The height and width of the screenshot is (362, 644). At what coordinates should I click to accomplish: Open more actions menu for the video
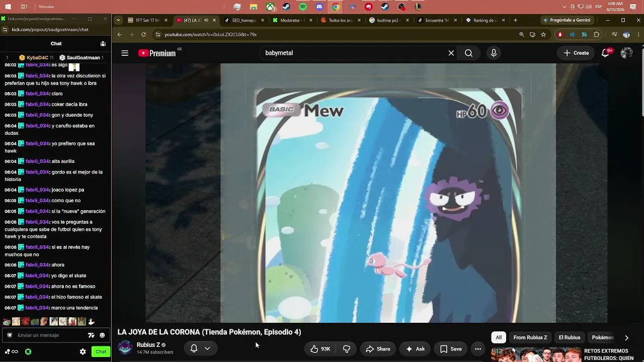tap(478, 349)
